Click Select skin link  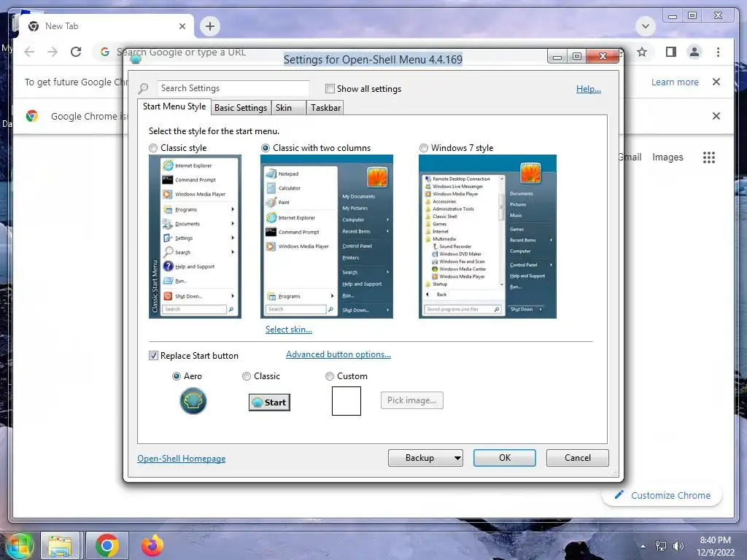click(x=289, y=330)
